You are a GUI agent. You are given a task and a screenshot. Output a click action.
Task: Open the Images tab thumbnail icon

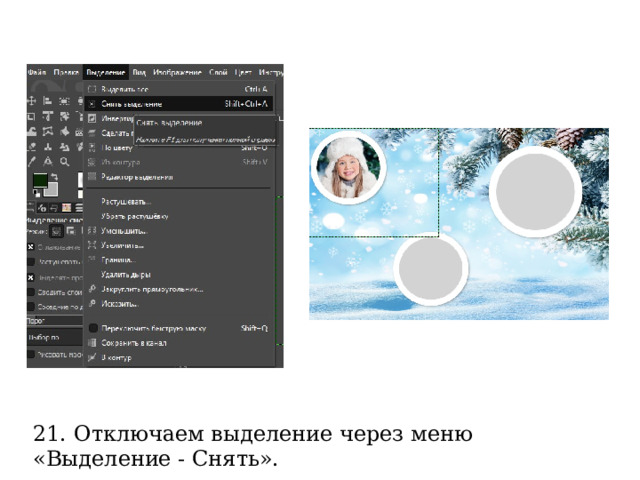pyautogui.click(x=66, y=208)
